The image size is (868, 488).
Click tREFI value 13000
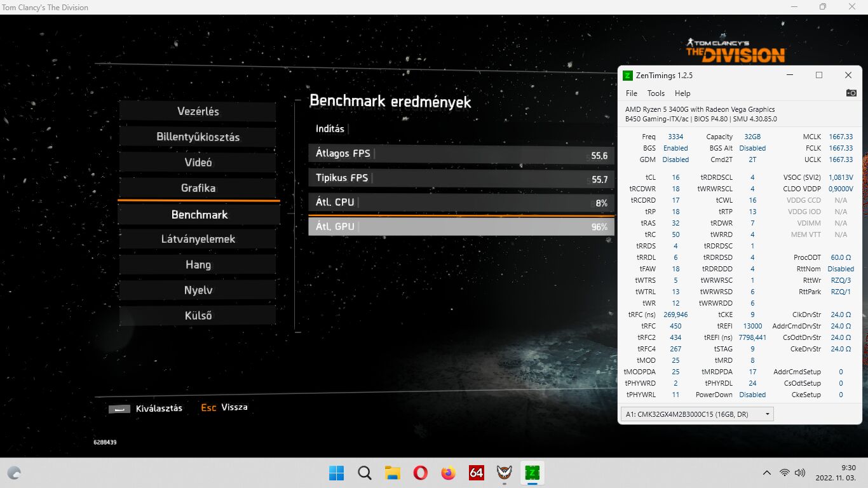752,326
